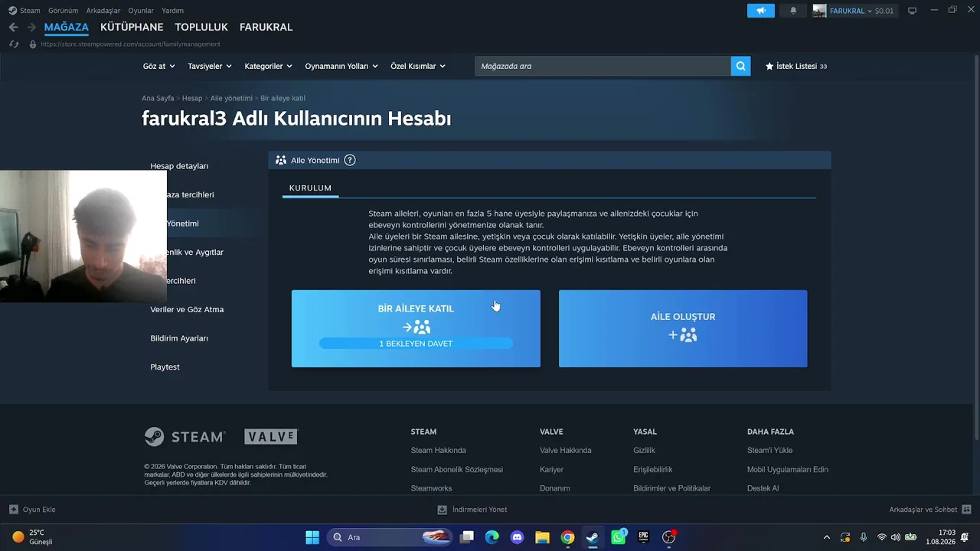
Task: Select the KURULUM tab
Action: pyautogui.click(x=310, y=188)
